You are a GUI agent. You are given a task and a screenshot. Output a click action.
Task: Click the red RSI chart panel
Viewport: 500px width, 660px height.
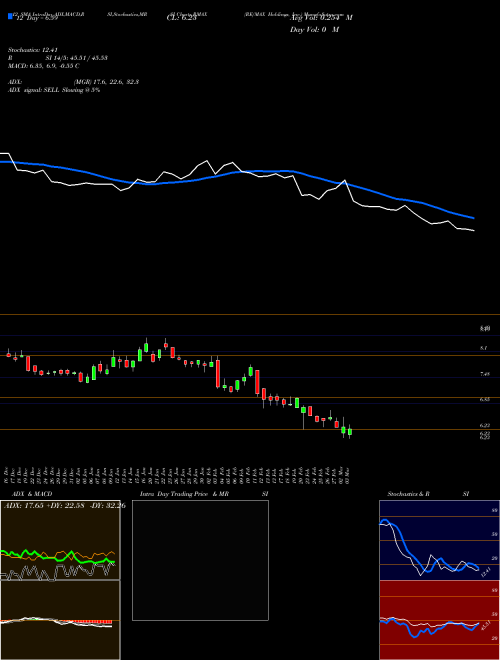[439, 620]
